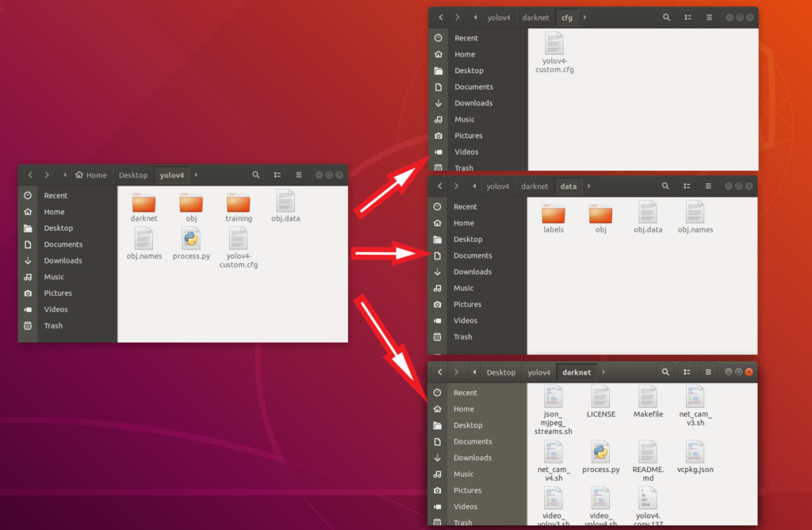Select net_cam_v3.sh in darknet window
This screenshot has height=530, width=812.
695,407
